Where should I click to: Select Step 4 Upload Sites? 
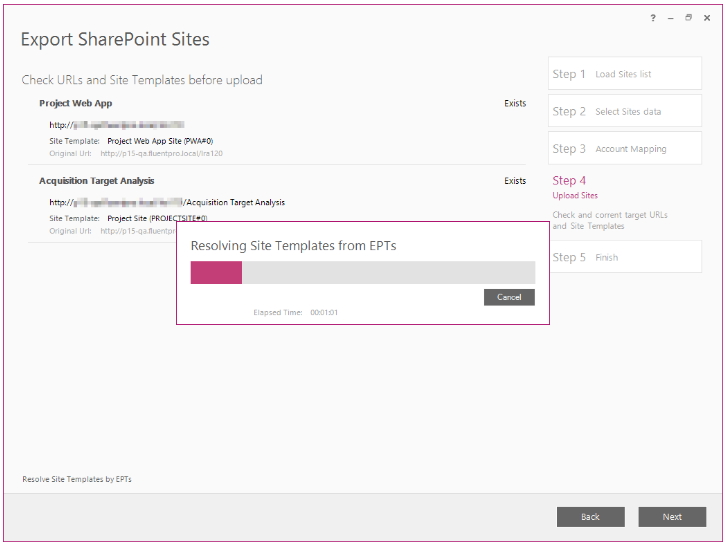(575, 187)
